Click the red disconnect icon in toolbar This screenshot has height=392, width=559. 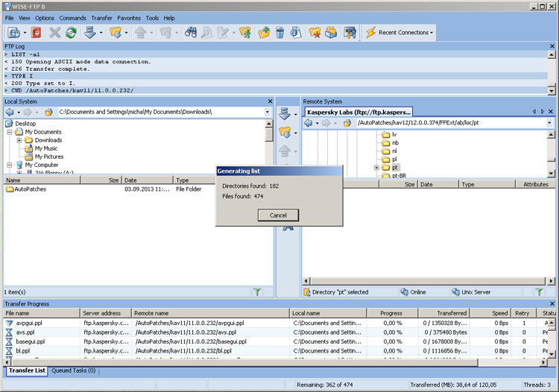[34, 33]
